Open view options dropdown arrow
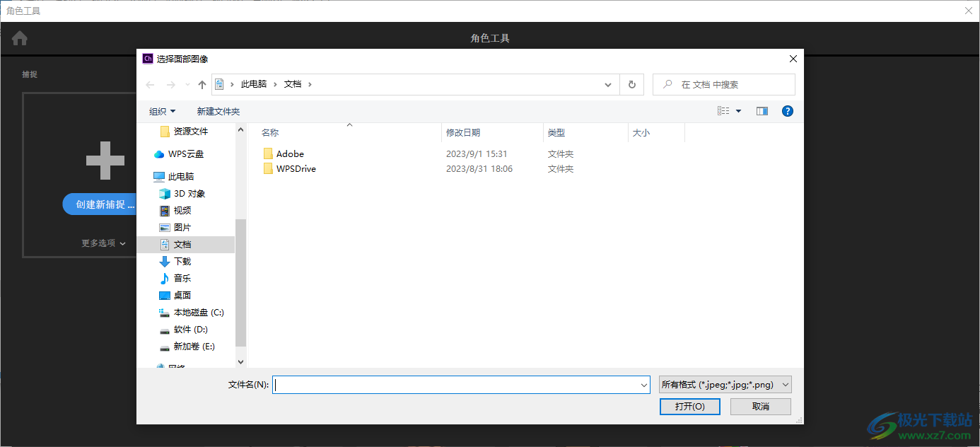 (739, 111)
